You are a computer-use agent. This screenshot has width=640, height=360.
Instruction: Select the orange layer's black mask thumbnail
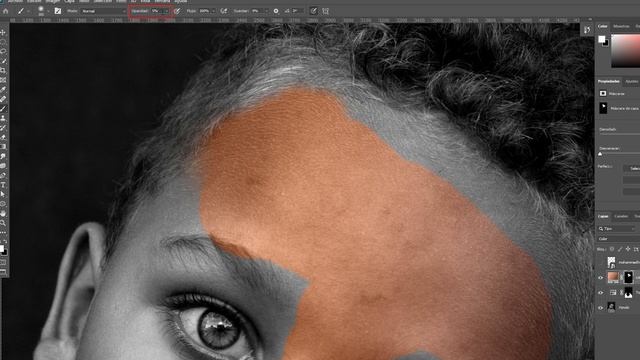point(629,277)
